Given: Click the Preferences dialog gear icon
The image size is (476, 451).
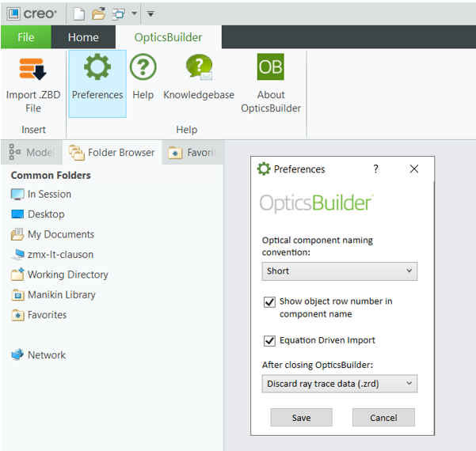Looking at the screenshot, I should click(x=264, y=169).
